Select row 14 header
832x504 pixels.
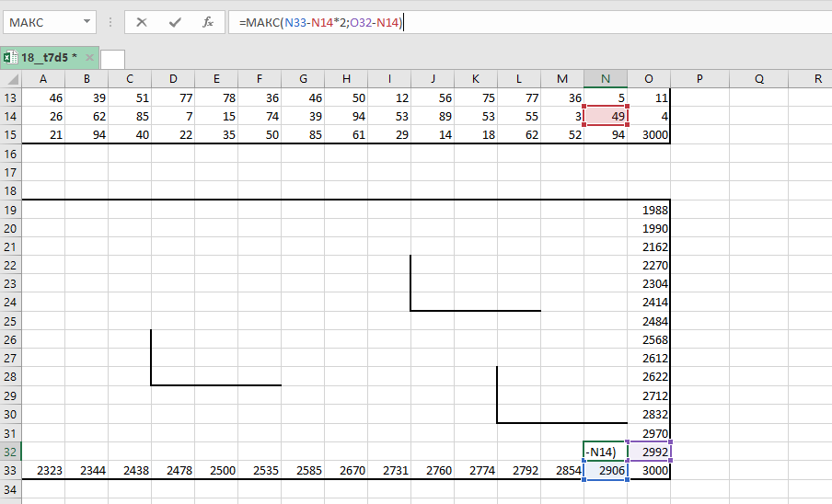tap(10, 117)
